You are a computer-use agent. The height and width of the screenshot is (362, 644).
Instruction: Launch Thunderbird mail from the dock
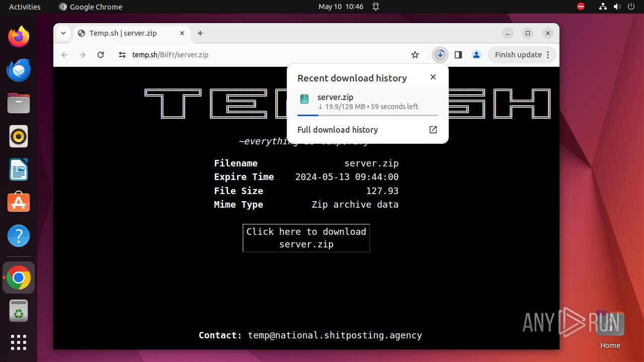coord(19,70)
